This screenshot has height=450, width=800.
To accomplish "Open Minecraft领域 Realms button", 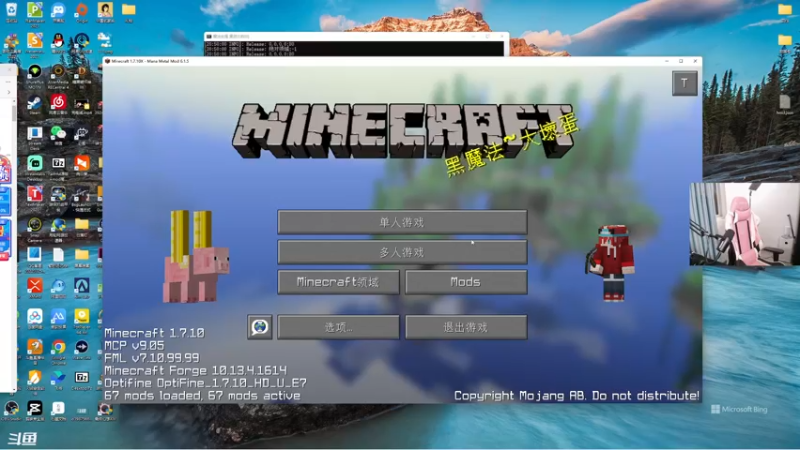I will [338, 282].
